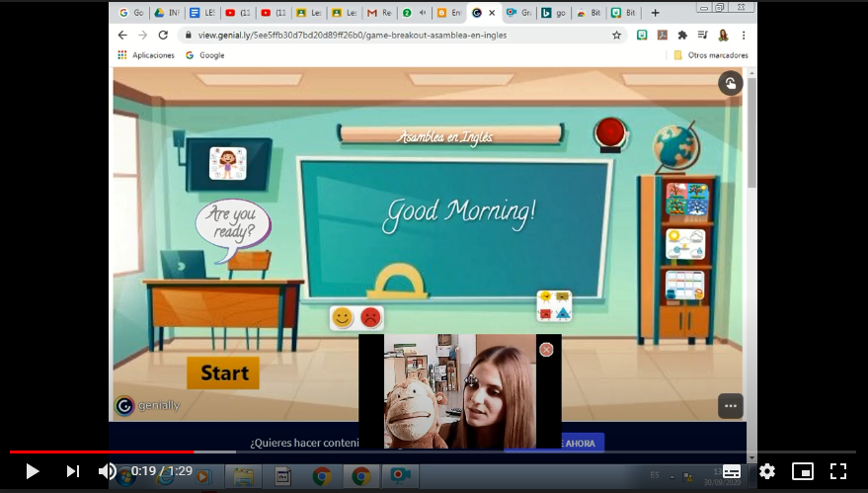Image resolution: width=868 pixels, height=493 pixels.
Task: Click the body parts girl card on TV
Action: pyautogui.click(x=227, y=163)
